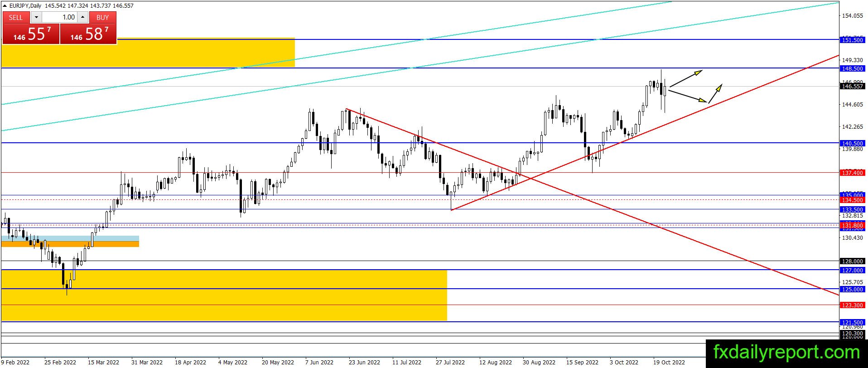868x368 pixels.
Task: Click the red 137.400 price level label
Action: pos(852,173)
